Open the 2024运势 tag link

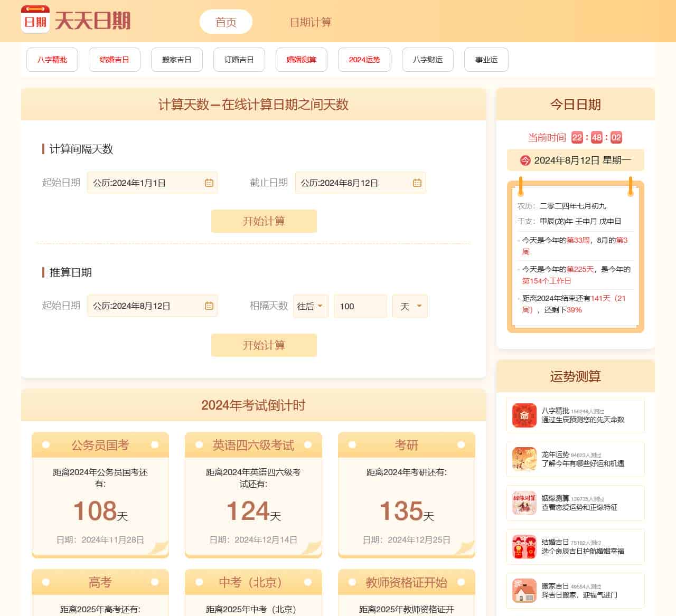coord(364,60)
